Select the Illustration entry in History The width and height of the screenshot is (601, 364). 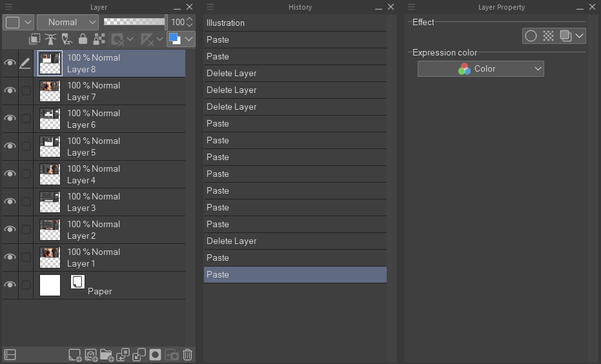[295, 23]
